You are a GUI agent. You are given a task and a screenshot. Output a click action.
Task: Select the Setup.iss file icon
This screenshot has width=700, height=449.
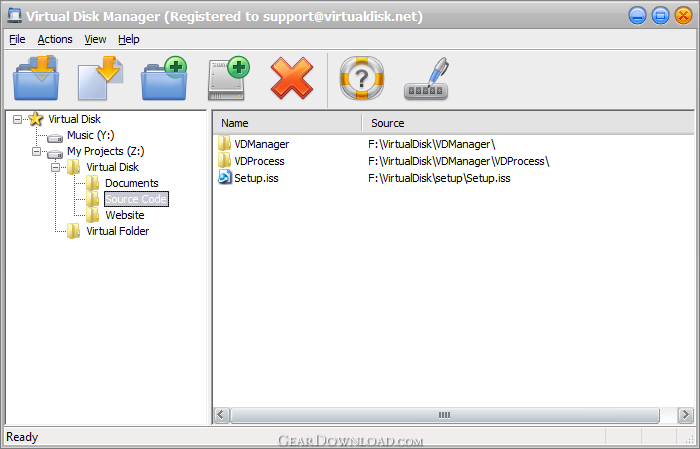pyautogui.click(x=225, y=177)
